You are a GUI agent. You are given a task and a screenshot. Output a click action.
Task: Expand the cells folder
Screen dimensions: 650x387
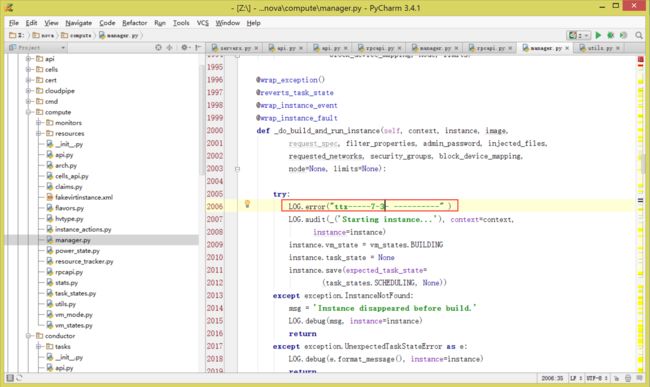[28, 70]
